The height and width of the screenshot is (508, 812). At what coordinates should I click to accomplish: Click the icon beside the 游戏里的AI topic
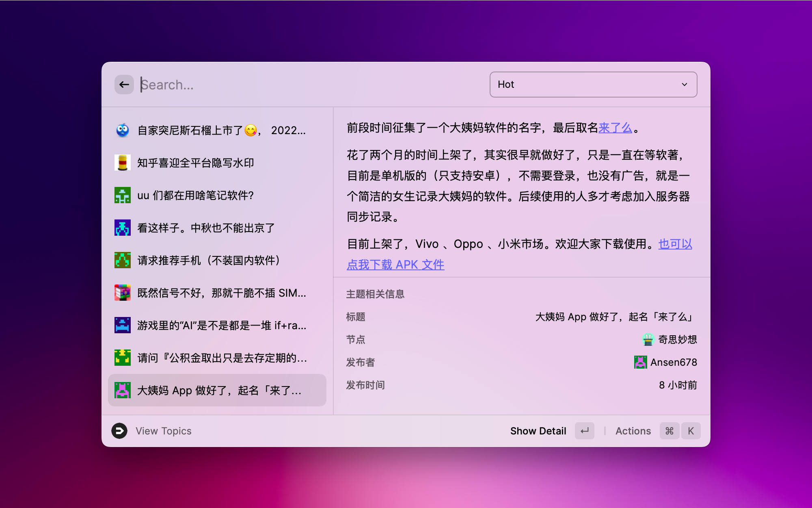pos(122,325)
